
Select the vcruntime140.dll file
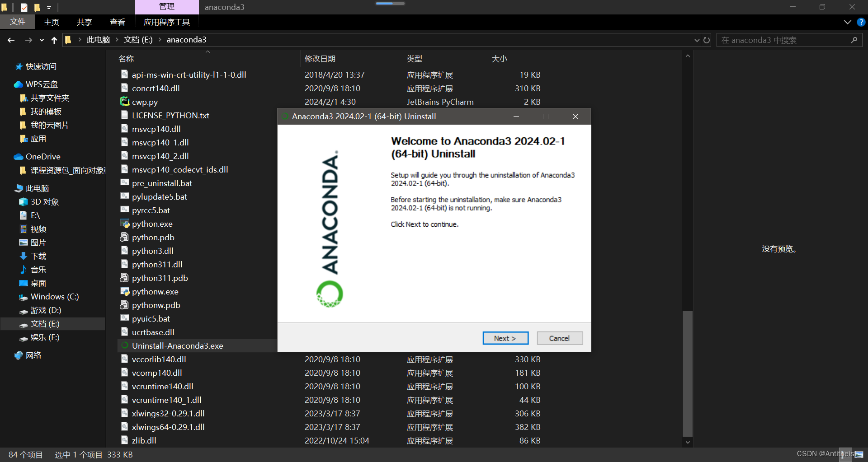(162, 386)
